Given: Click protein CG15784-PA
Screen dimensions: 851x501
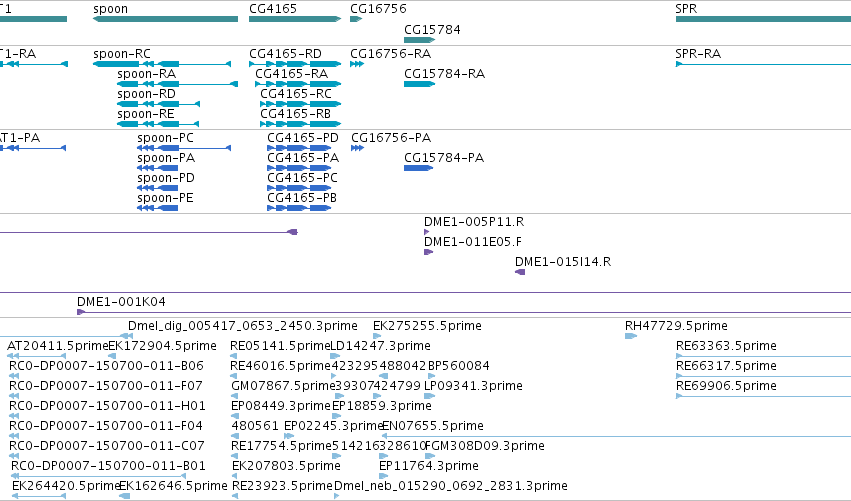Looking at the screenshot, I should tap(444, 158).
